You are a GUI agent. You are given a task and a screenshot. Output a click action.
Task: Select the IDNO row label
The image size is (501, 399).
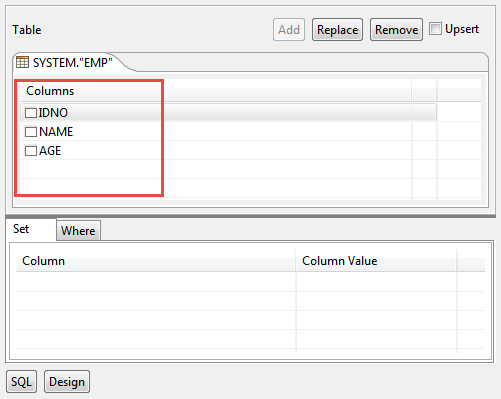pos(53,113)
